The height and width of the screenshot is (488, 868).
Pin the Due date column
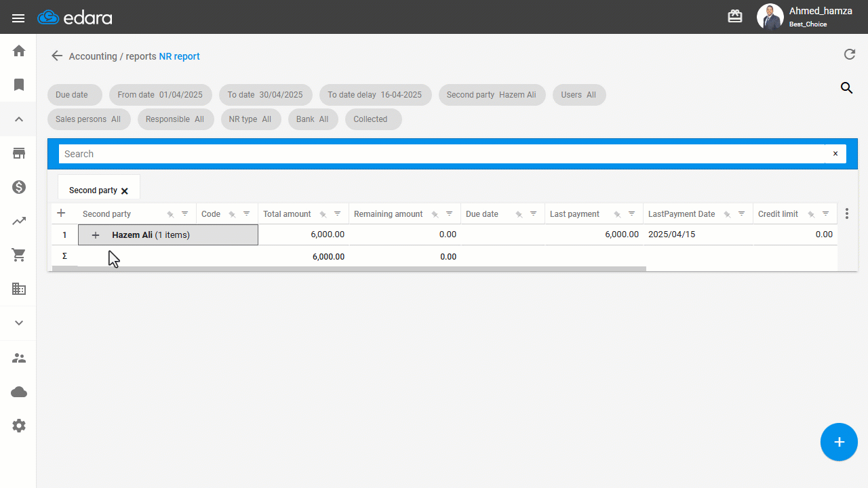click(519, 214)
